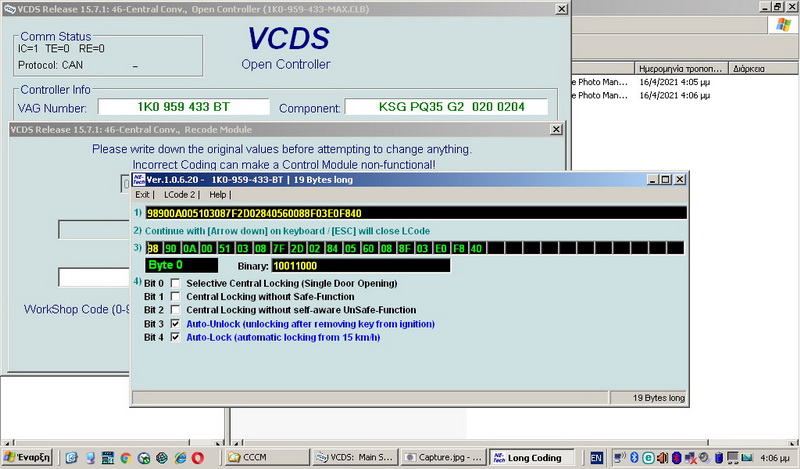The width and height of the screenshot is (800, 469).
Task: Click the Long Coding taskbar button
Action: pos(532,457)
